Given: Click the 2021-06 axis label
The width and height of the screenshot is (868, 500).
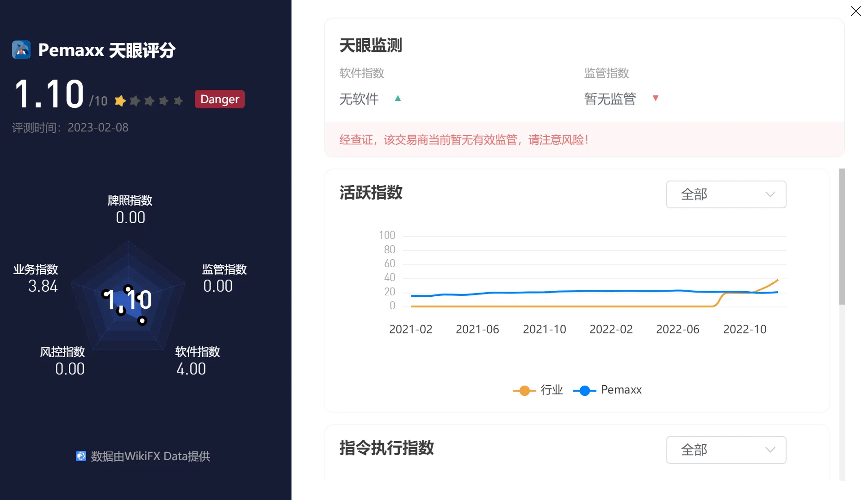Looking at the screenshot, I should coord(477,329).
